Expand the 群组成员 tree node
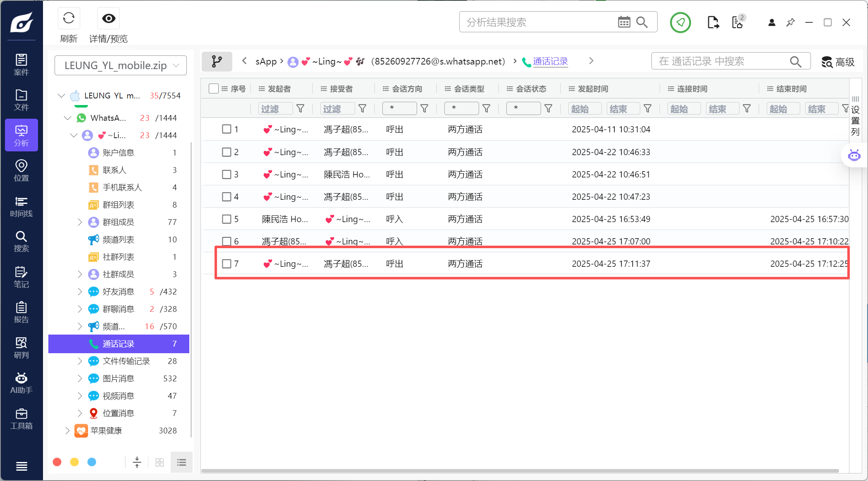 coord(80,222)
